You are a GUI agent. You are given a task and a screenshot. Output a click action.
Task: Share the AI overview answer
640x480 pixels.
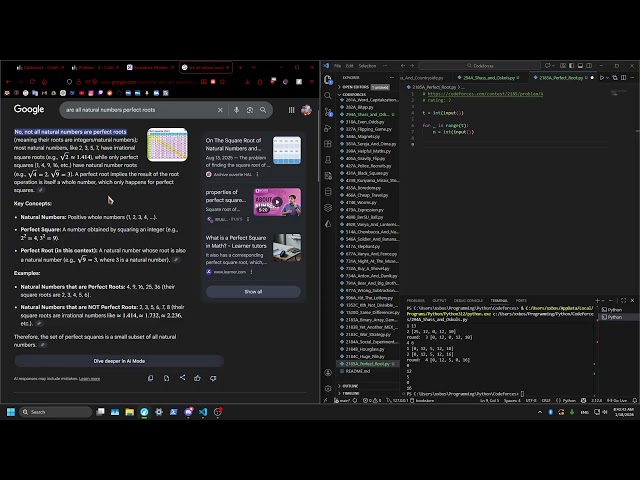click(x=182, y=378)
